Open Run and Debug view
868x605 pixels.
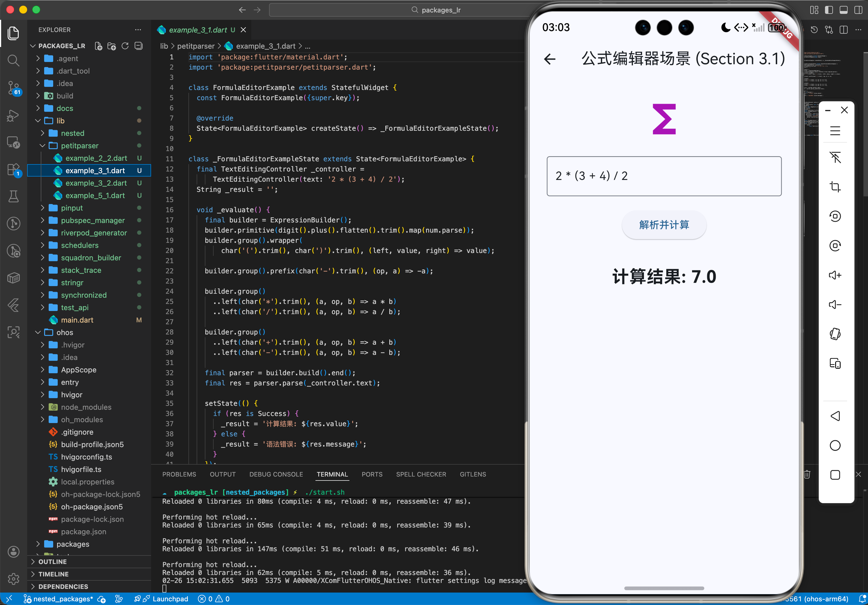[x=13, y=115]
